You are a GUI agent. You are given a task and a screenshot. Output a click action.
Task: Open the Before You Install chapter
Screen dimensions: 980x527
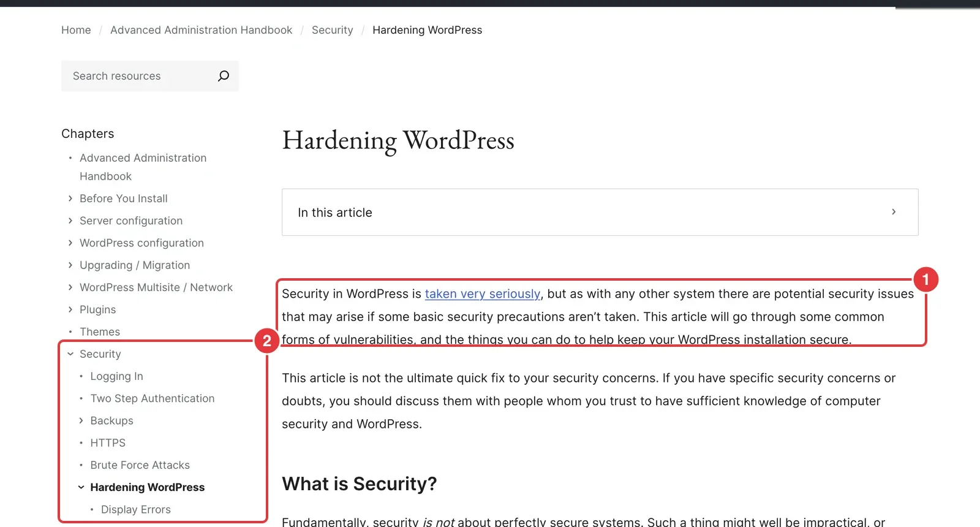coord(124,199)
